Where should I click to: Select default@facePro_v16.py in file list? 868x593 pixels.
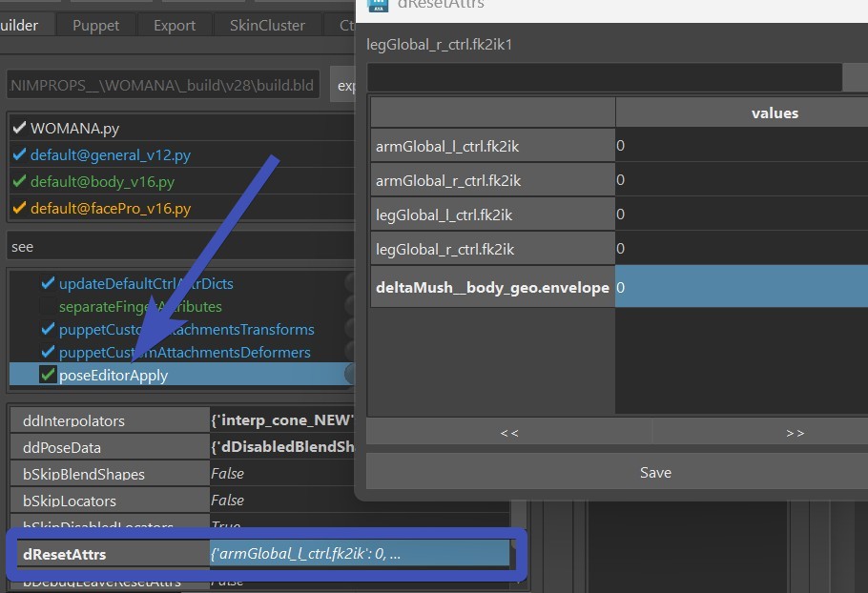(x=181, y=208)
